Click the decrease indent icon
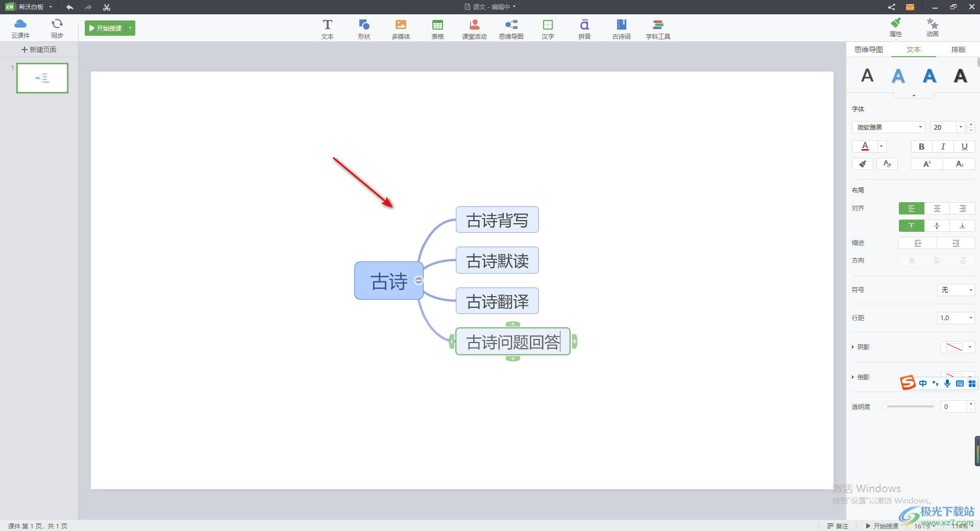The image size is (980, 531). 918,243
